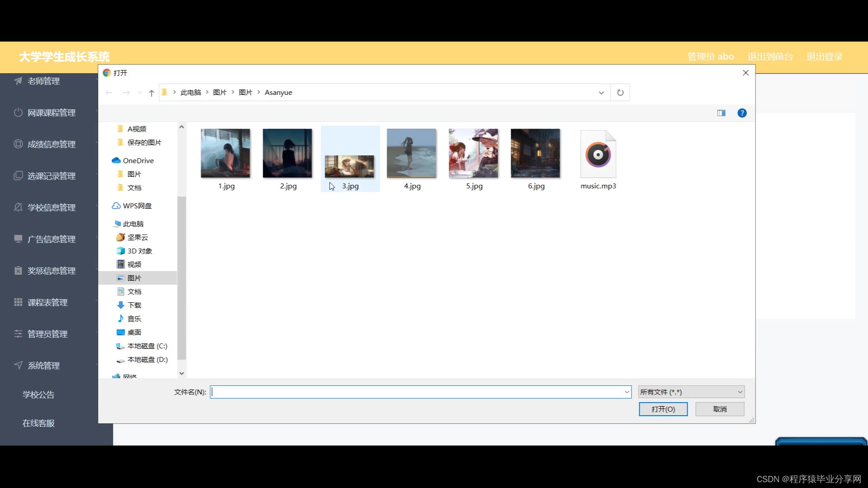This screenshot has height=488, width=868.
Task: Expand the address bar history dropdown
Action: [x=601, y=93]
